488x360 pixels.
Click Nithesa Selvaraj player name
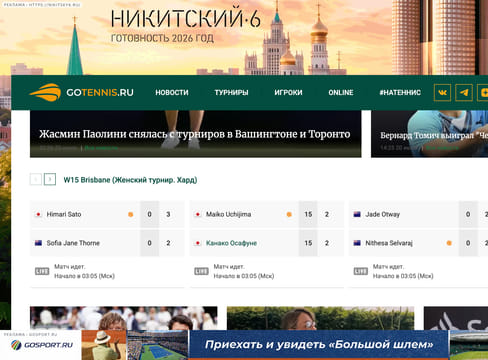[389, 243]
